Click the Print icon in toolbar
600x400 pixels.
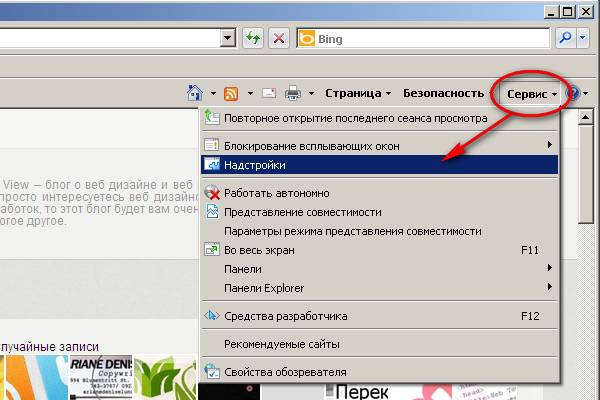(293, 93)
